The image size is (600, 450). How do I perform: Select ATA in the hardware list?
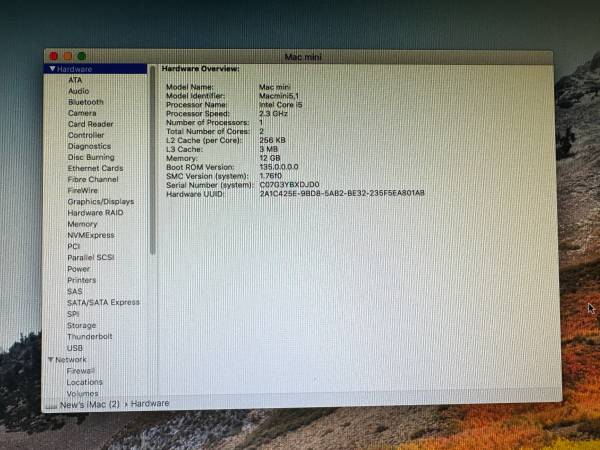point(75,80)
